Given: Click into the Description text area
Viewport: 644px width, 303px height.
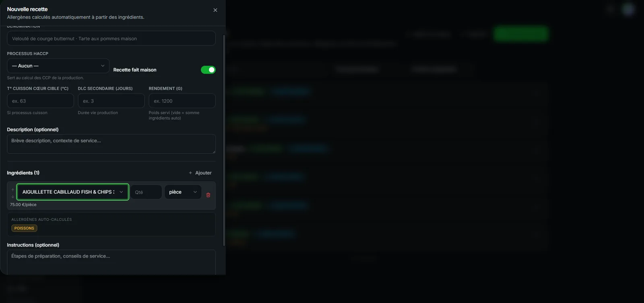Looking at the screenshot, I should pos(111,144).
